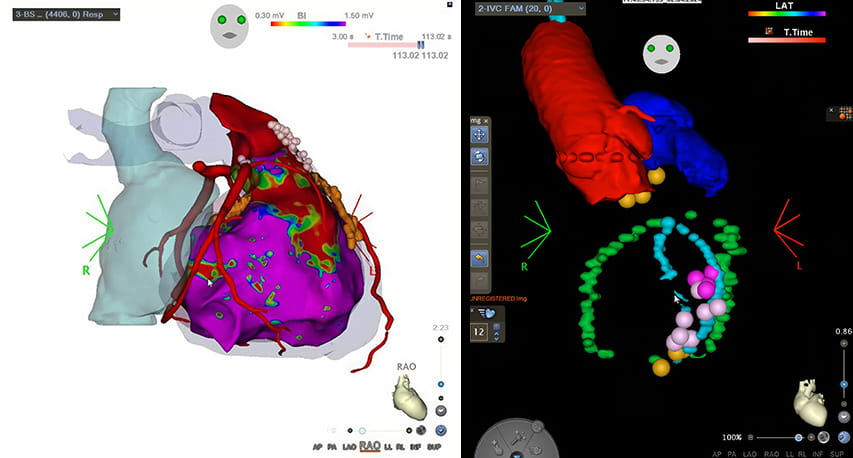Click the T.Time icon in right view

pyautogui.click(x=769, y=32)
